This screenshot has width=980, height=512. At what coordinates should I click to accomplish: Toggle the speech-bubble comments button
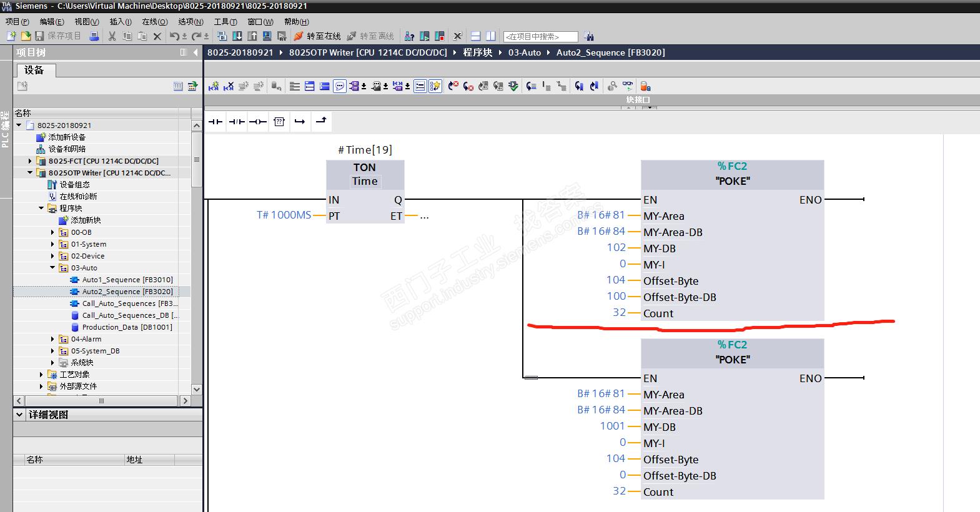pos(340,86)
